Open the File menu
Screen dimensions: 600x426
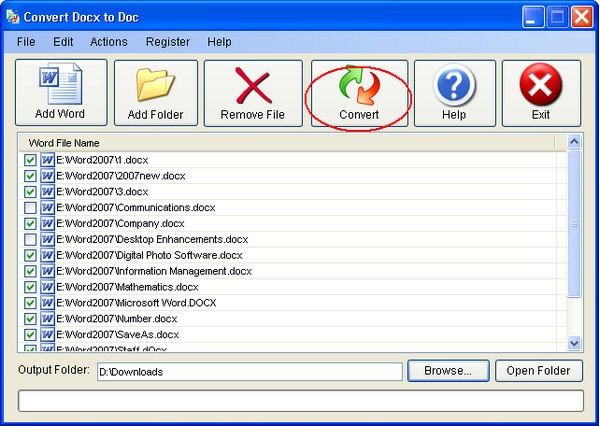tap(26, 42)
